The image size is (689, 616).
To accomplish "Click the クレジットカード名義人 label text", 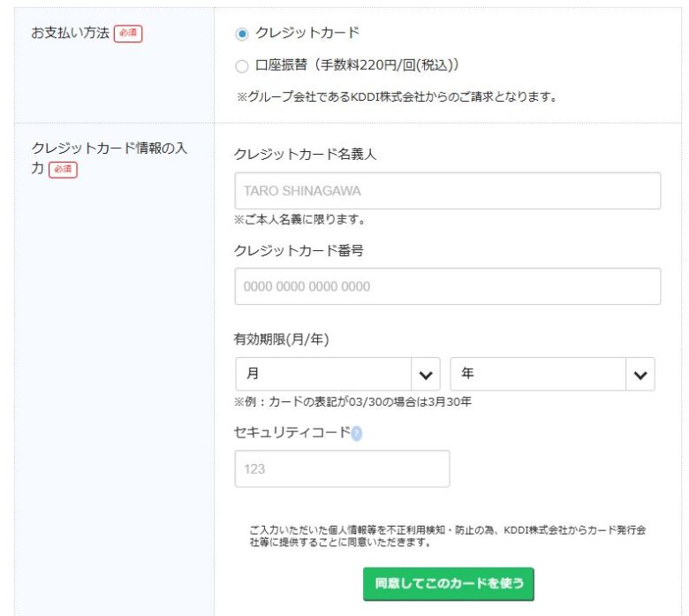I will (306, 155).
